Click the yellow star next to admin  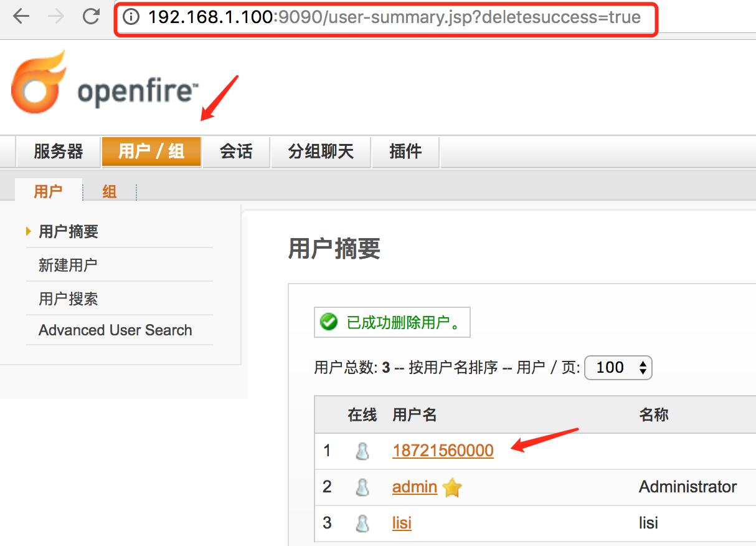[x=451, y=487]
